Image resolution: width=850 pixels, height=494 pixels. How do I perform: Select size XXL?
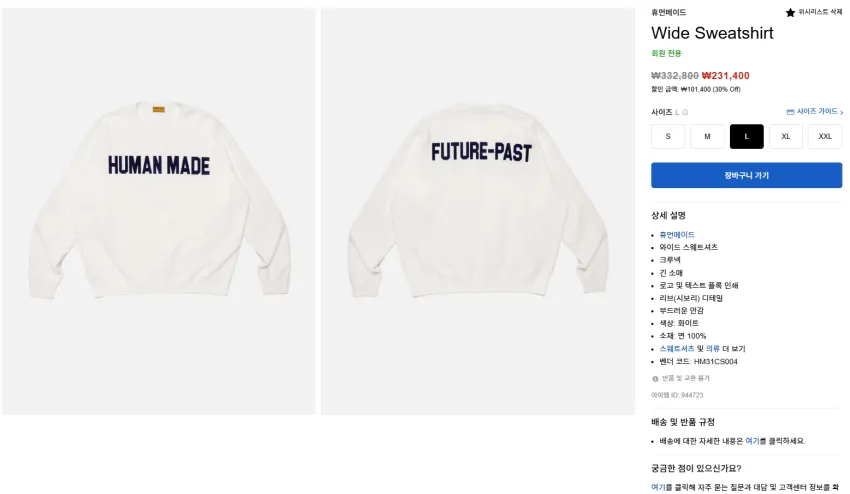825,136
